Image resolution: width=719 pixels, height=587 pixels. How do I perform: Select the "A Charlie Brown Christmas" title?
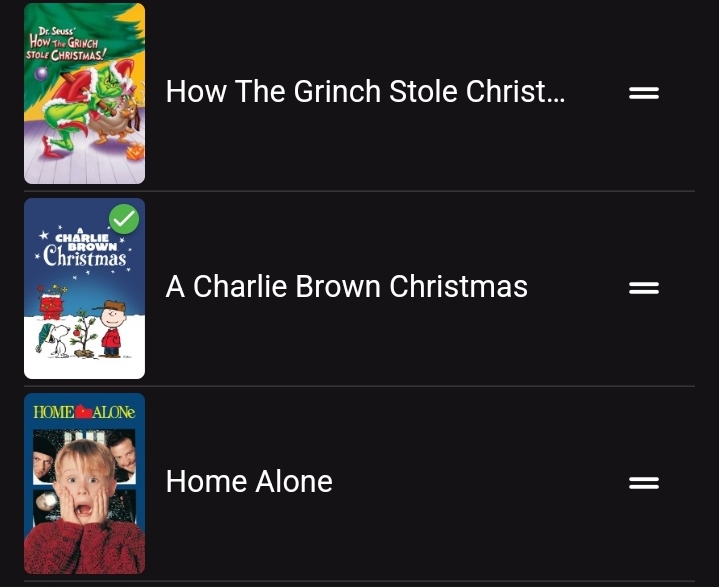[346, 287]
